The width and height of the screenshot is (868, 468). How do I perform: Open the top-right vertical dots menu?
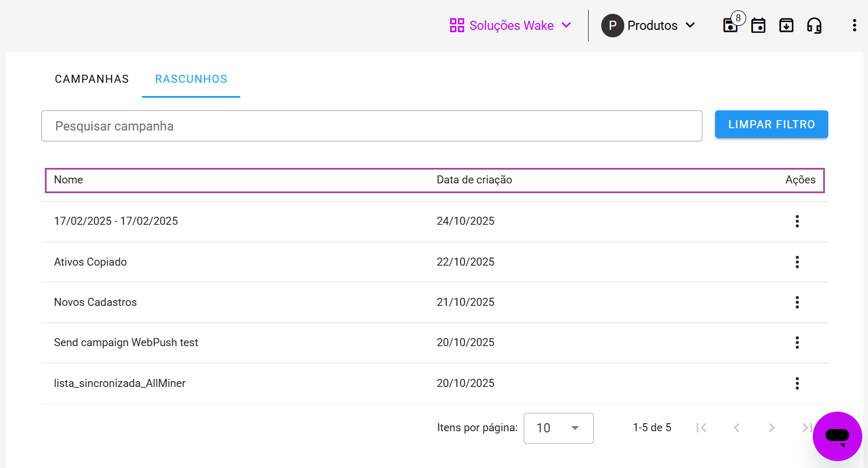pos(854,25)
